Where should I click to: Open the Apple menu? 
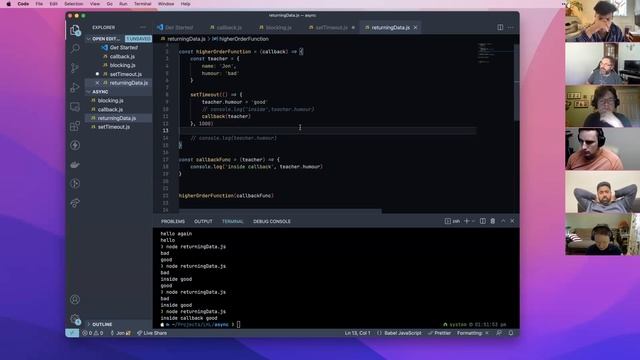tap(9, 4)
